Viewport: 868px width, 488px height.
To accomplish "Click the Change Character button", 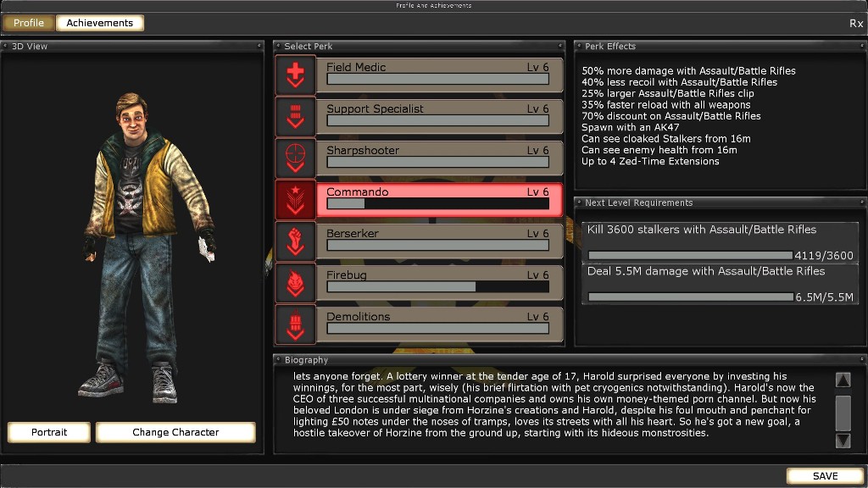I will [175, 432].
